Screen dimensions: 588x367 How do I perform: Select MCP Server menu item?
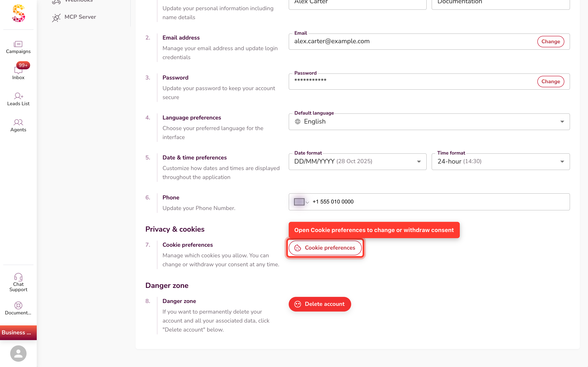pos(74,17)
